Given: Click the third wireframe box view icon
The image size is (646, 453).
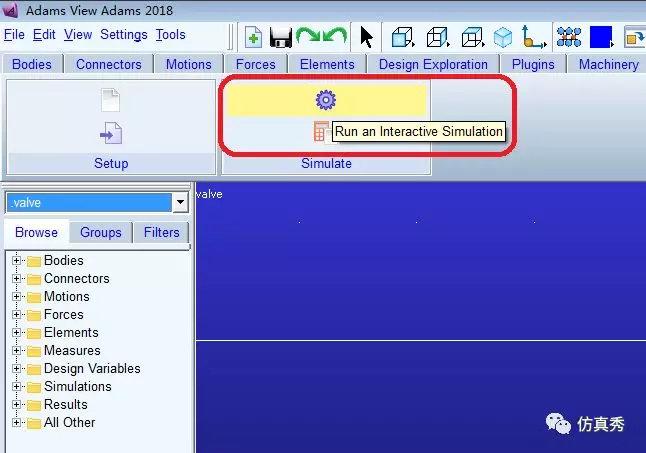Looking at the screenshot, I should coord(472,37).
